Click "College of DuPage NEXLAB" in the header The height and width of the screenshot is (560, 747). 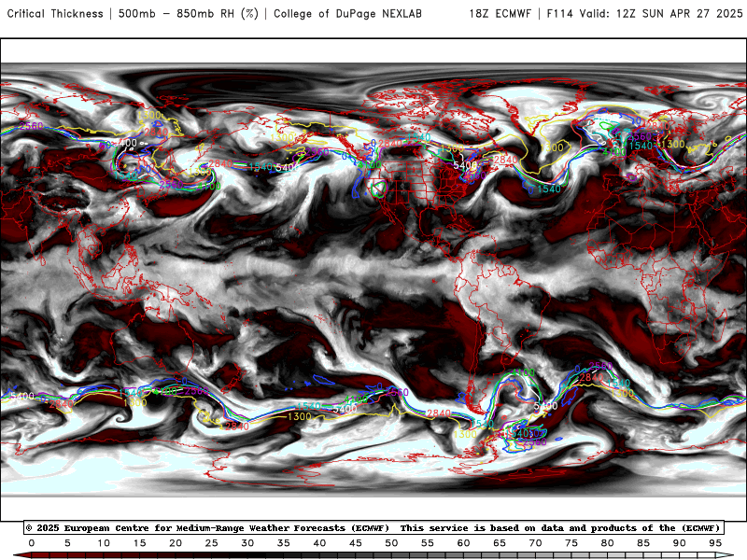pyautogui.click(x=347, y=13)
